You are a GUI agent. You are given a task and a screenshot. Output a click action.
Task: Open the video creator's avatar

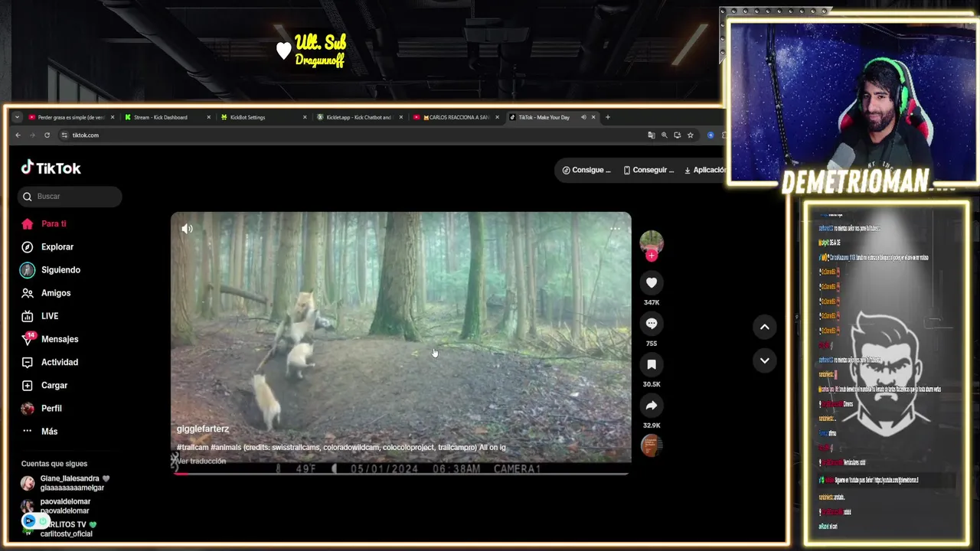652,242
